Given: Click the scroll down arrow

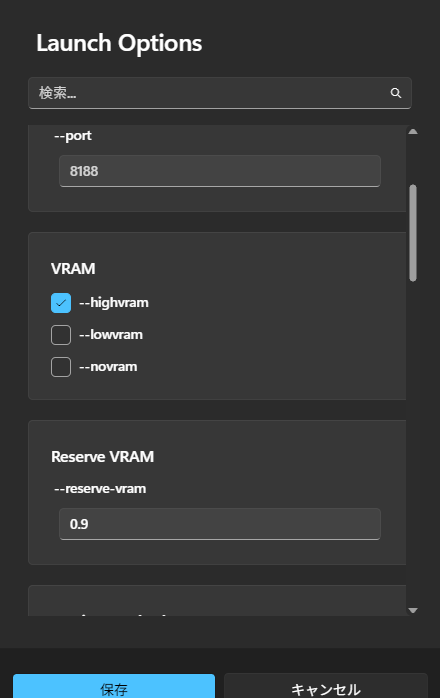Looking at the screenshot, I should [413, 610].
